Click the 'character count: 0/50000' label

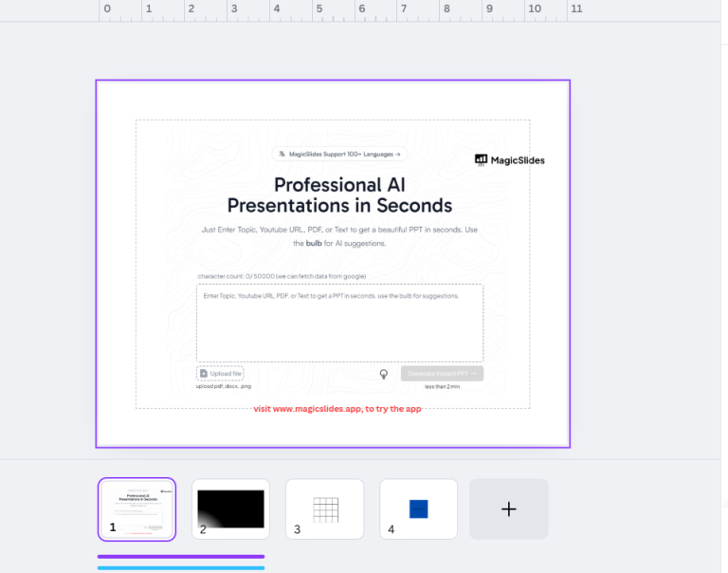click(282, 276)
